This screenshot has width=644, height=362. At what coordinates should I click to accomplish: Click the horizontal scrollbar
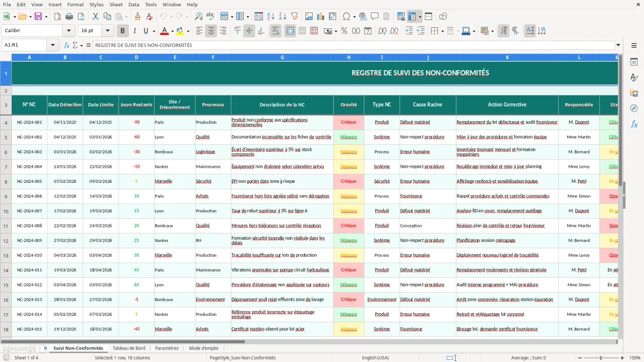tap(123, 341)
